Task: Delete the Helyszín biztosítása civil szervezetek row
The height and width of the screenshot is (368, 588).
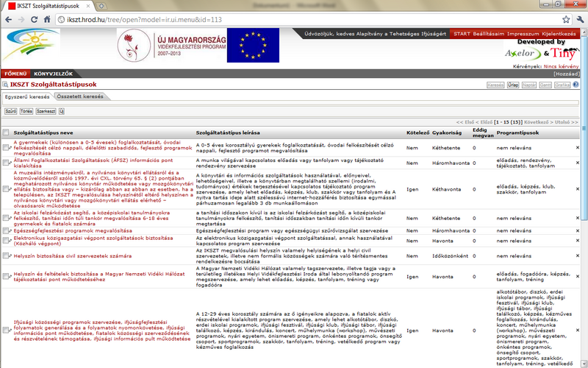Action: point(578,255)
